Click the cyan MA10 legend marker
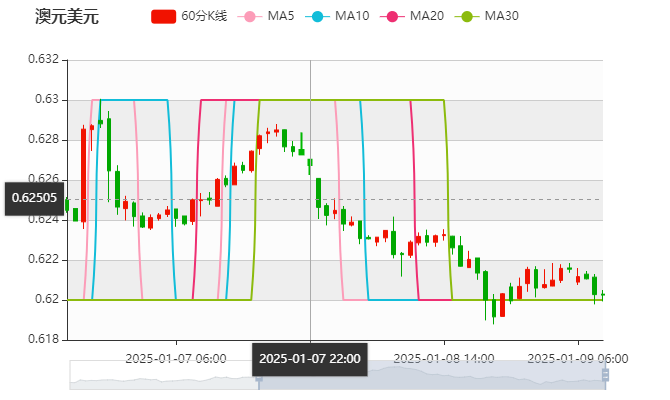 tap(318, 17)
